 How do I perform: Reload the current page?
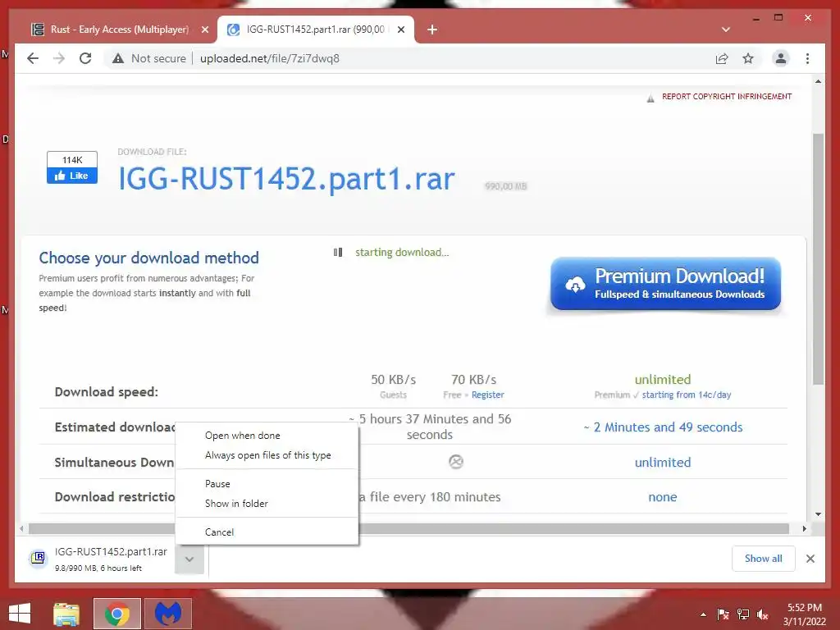pyautogui.click(x=85, y=58)
